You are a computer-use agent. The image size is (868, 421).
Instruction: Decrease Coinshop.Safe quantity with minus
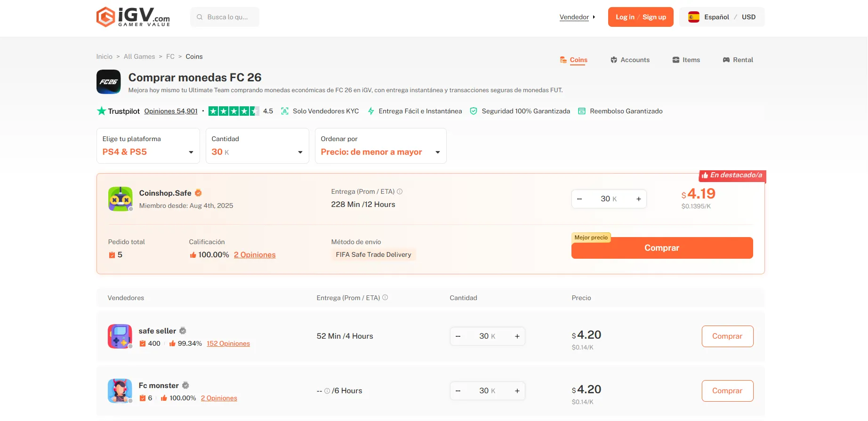tap(579, 199)
